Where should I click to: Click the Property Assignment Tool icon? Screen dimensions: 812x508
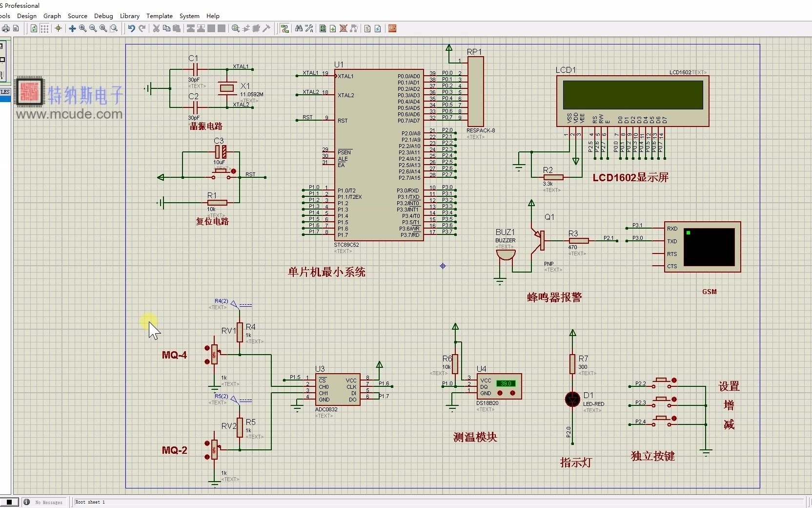309,28
